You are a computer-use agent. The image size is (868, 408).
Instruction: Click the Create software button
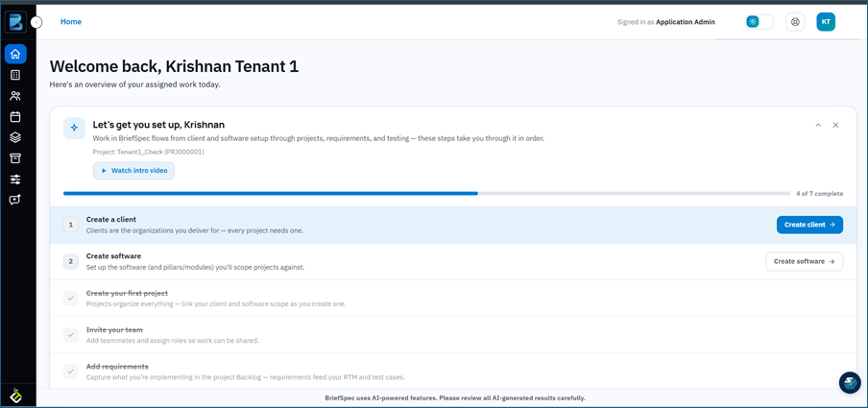[805, 261]
